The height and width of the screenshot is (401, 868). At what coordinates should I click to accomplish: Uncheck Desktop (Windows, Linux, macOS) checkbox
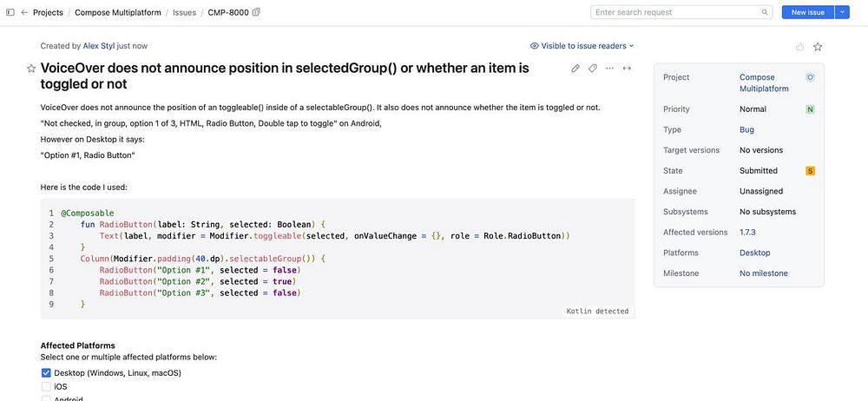[x=47, y=373]
